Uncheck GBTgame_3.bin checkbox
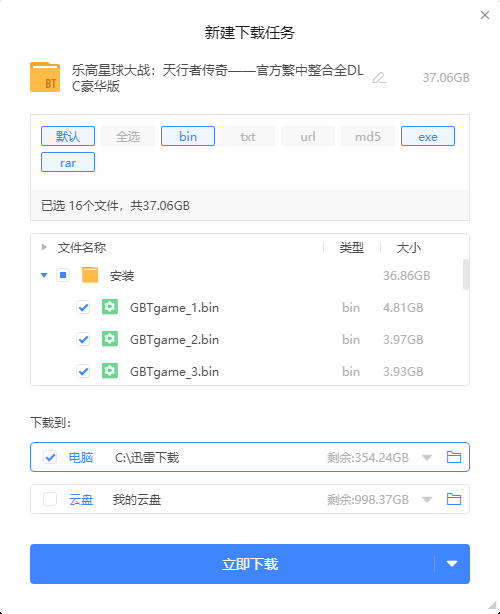The image size is (500, 614). (83, 371)
